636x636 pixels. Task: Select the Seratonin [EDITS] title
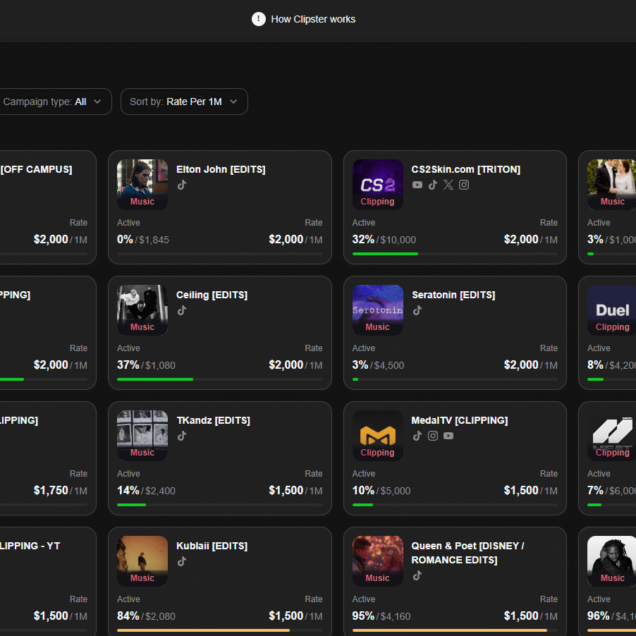pos(453,295)
